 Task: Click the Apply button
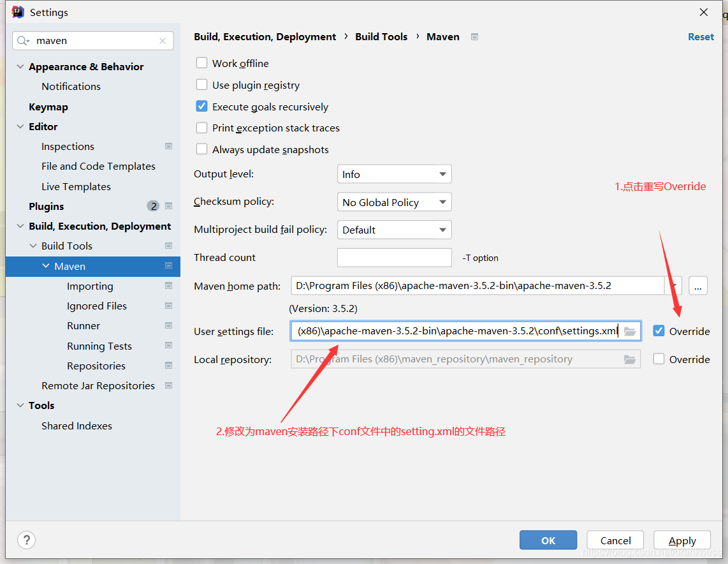pyautogui.click(x=682, y=540)
